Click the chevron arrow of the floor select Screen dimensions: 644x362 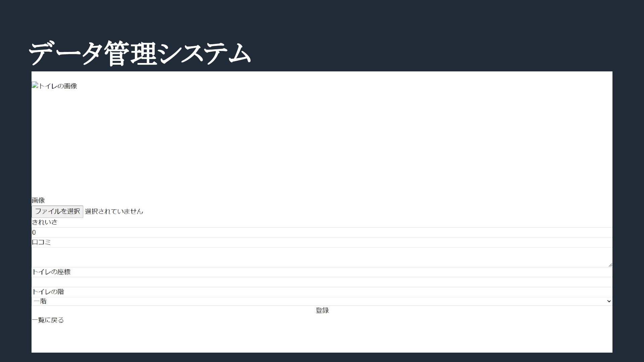coord(609,301)
